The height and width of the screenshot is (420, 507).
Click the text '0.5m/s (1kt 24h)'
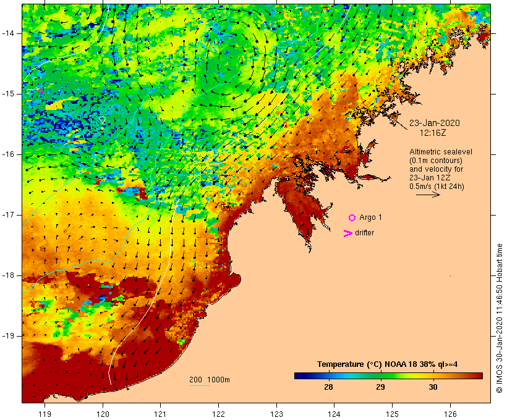pyautogui.click(x=437, y=187)
